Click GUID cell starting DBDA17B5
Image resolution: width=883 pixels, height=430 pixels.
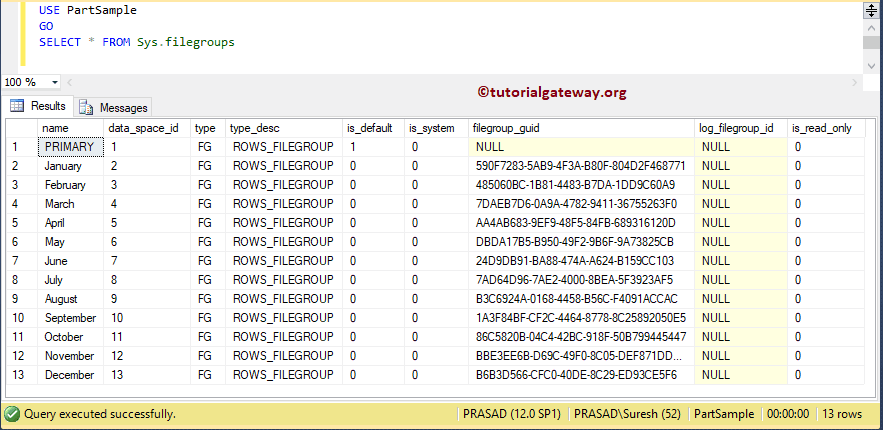581,242
